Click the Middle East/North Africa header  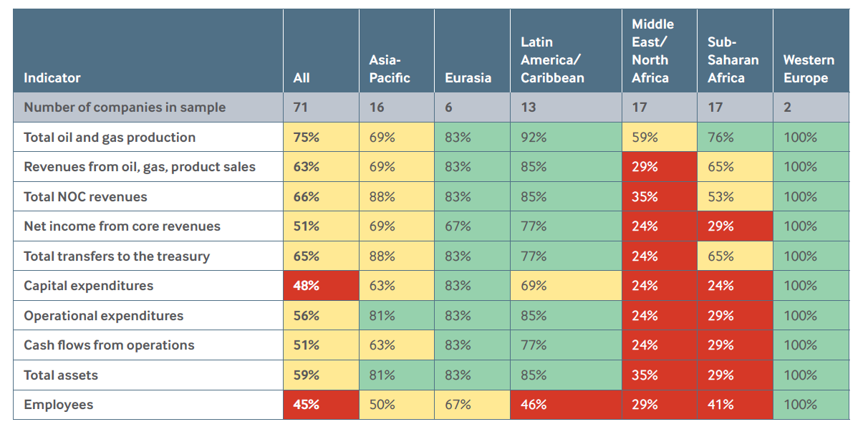tap(652, 51)
